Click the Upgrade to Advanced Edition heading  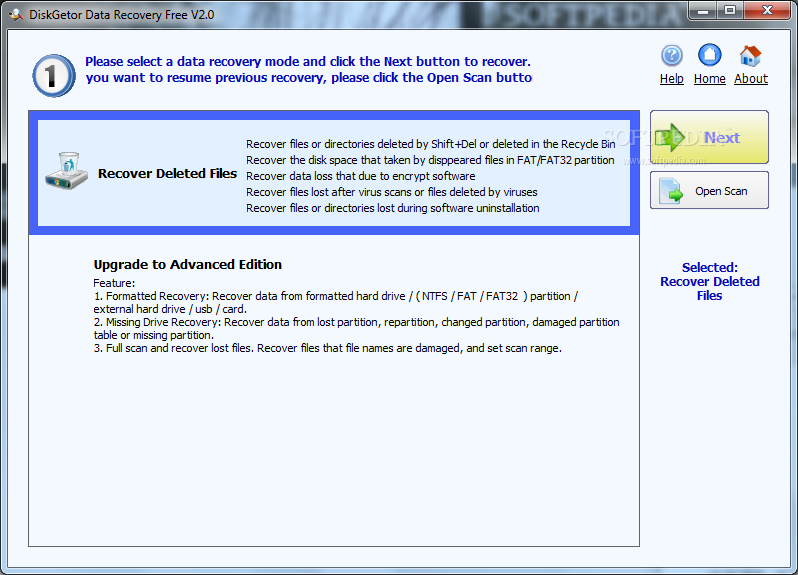point(188,265)
